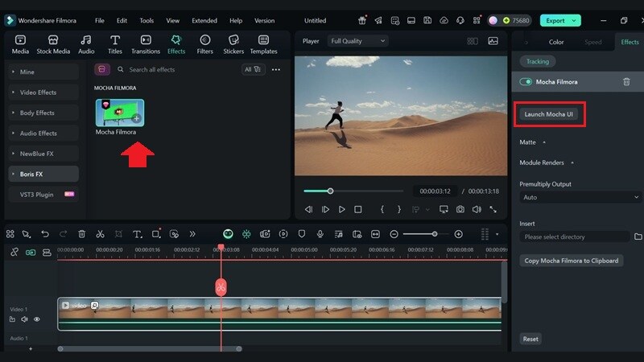
Task: Open the Filters library
Action: (x=204, y=44)
